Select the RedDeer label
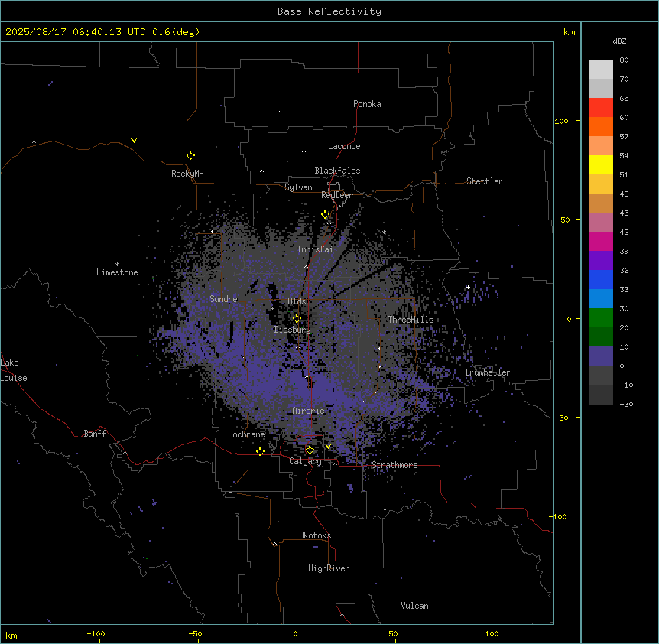 [336, 195]
